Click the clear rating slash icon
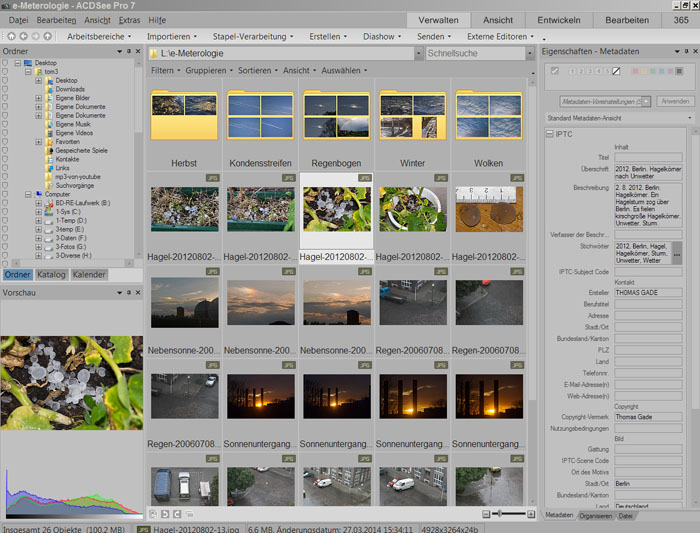This screenshot has width=700, height=533. tap(617, 71)
